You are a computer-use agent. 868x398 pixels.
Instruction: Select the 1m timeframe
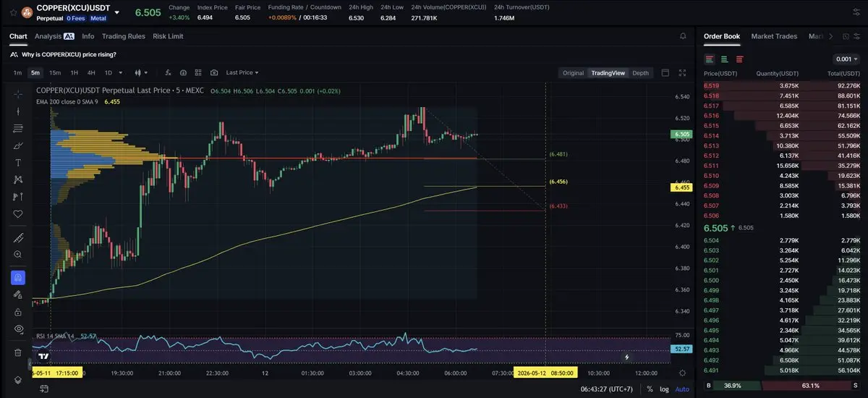click(17, 72)
